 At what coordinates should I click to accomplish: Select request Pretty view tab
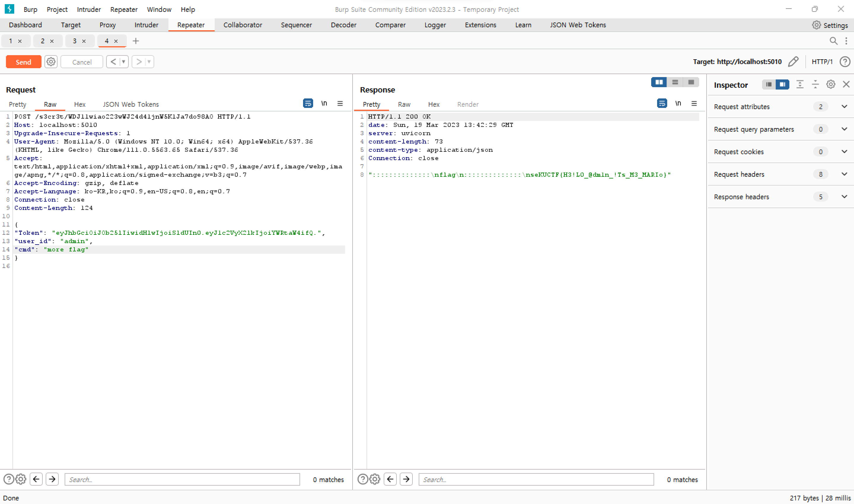coord(17,104)
